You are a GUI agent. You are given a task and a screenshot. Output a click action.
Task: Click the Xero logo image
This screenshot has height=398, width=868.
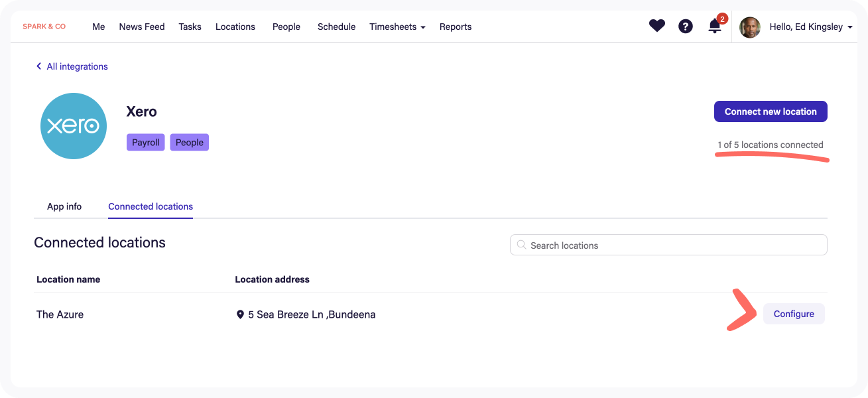tap(74, 126)
